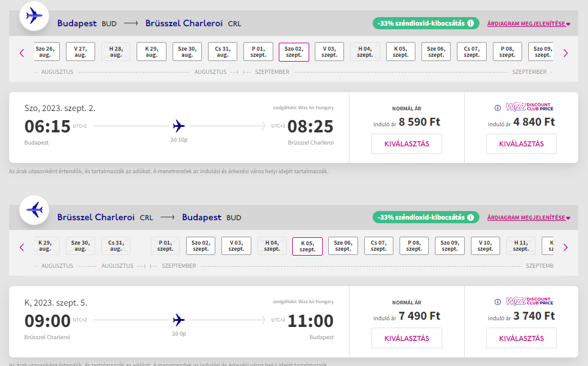Click info icon on outbound carbon-emission badge
The height and width of the screenshot is (366, 588).
[470, 23]
